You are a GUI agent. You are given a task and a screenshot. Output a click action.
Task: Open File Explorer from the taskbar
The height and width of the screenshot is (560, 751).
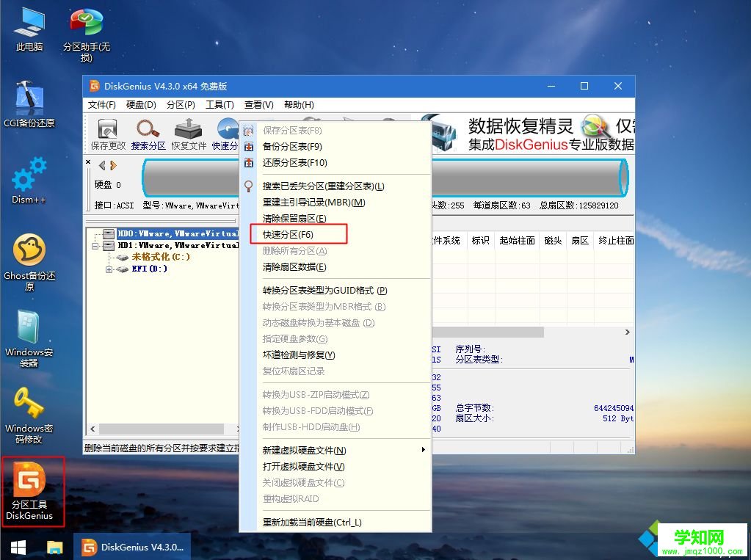click(54, 548)
